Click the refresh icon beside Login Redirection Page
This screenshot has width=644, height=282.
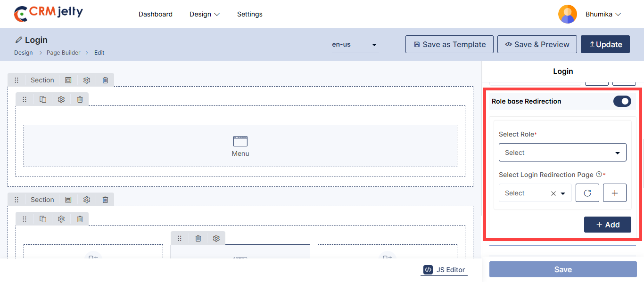click(587, 193)
